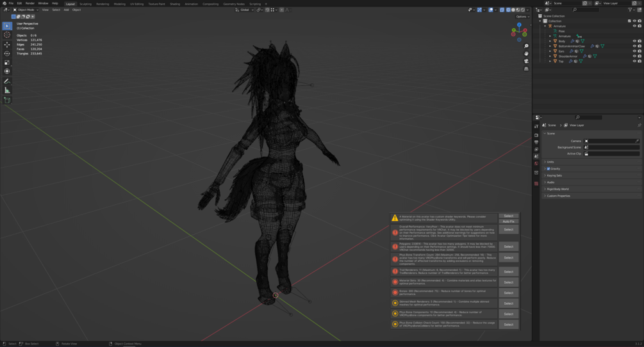Open the World properties tab
Viewport: 644px width, 347px height.
[536, 164]
